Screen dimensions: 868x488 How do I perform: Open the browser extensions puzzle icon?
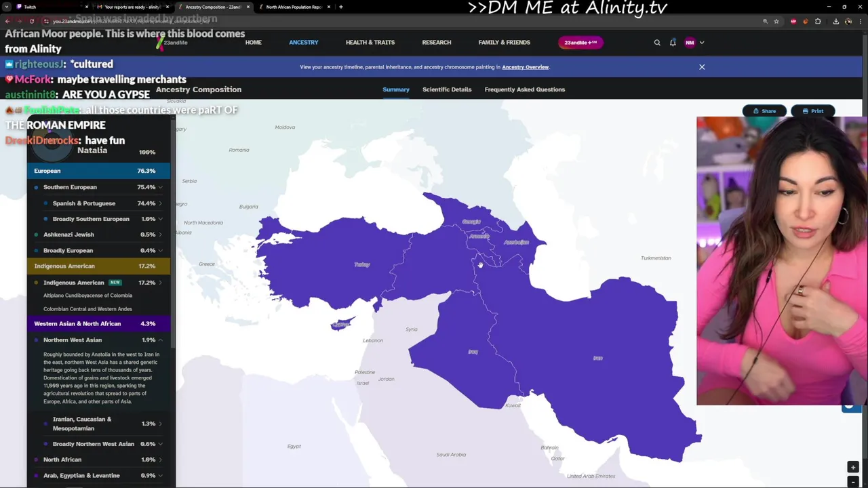(818, 21)
